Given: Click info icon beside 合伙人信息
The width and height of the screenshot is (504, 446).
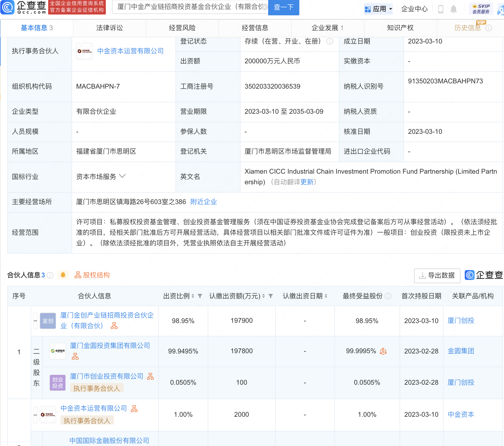Looking at the screenshot, I should tap(50, 275).
